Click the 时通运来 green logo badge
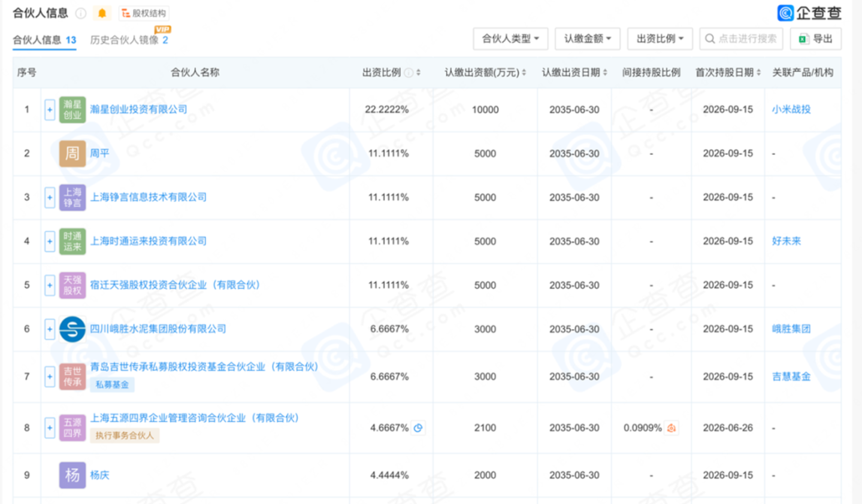 pos(72,242)
